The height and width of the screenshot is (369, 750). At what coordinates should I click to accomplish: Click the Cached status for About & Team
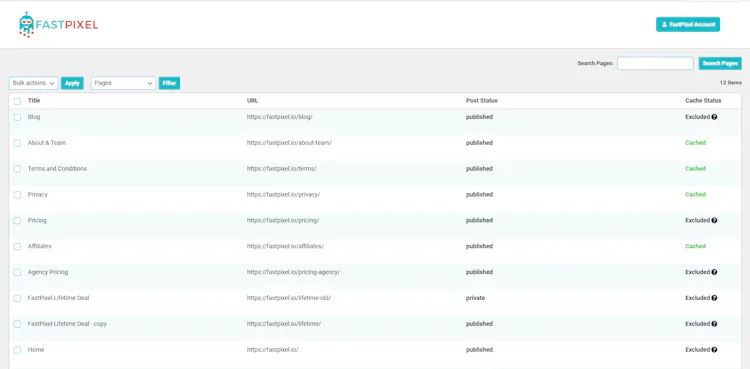(x=695, y=143)
